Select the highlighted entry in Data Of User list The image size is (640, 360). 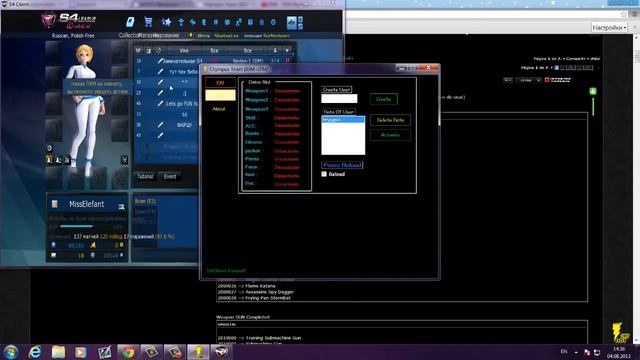point(343,120)
